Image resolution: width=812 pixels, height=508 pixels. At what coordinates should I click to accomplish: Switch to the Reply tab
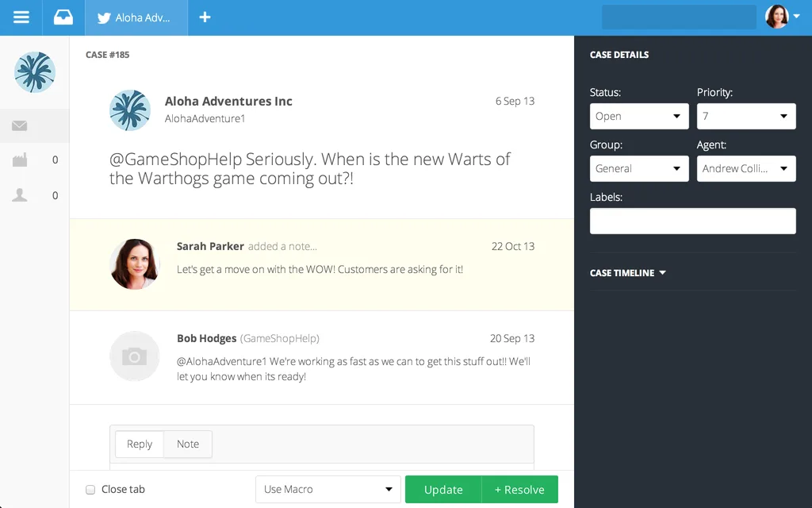(x=140, y=444)
